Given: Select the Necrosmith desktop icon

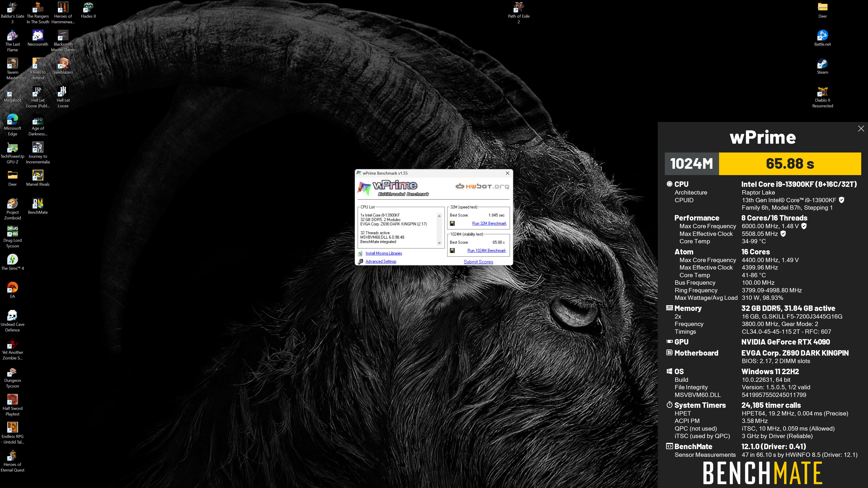Looking at the screenshot, I should 38,38.
